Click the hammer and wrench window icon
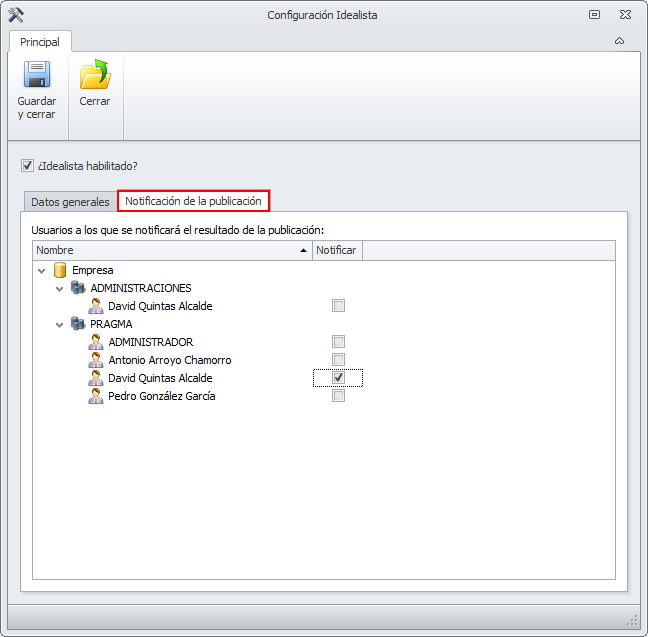Screen dimensions: 648x637 (x=16, y=15)
